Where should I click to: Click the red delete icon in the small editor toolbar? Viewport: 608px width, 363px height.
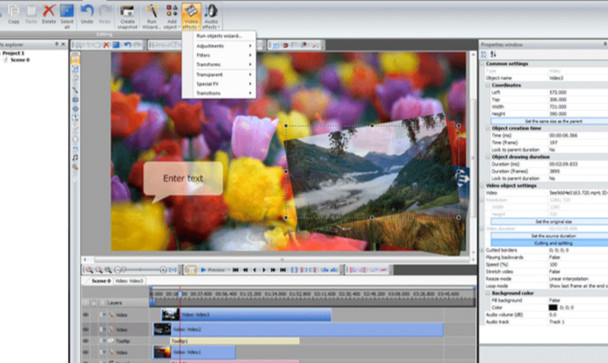[x=106, y=45]
